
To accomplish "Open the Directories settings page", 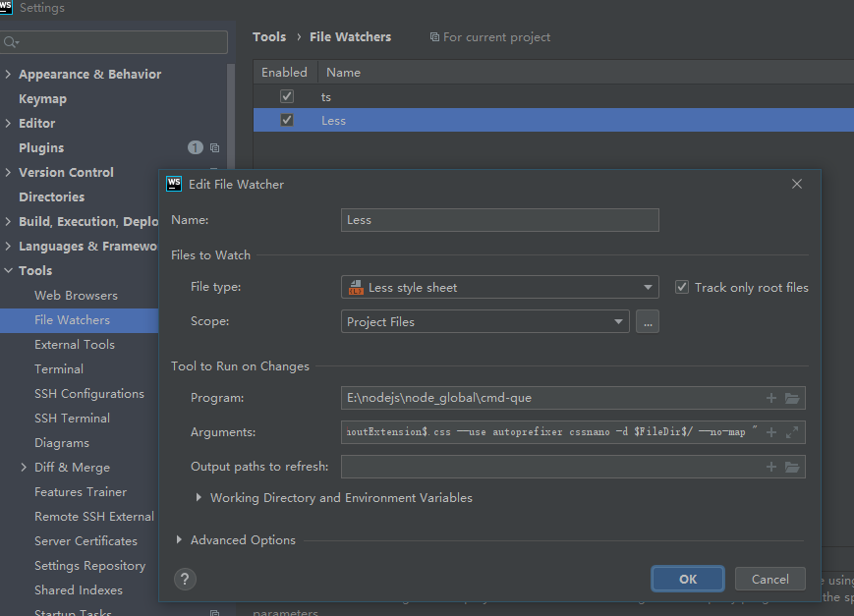I will tap(52, 197).
